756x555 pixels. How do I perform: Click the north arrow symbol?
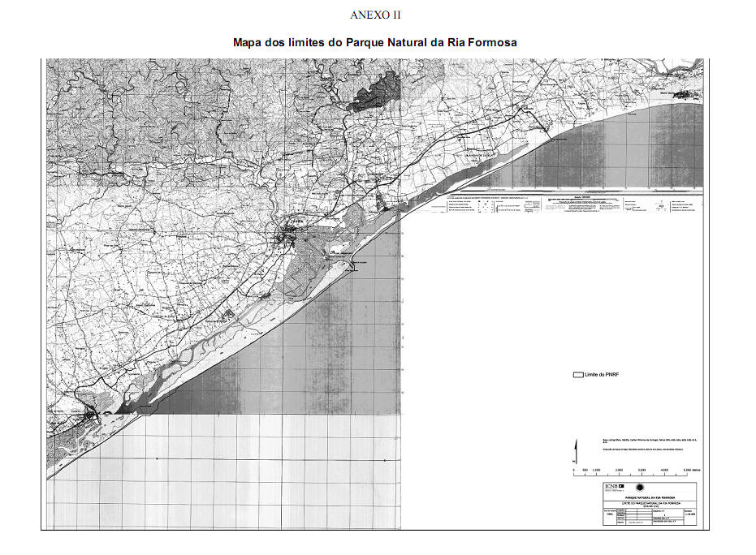[x=576, y=450]
